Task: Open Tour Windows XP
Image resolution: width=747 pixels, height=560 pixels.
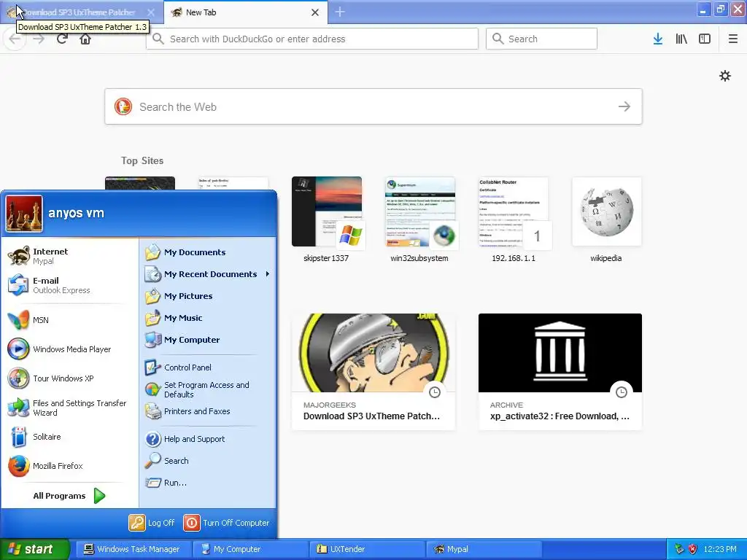Action: pos(70,378)
